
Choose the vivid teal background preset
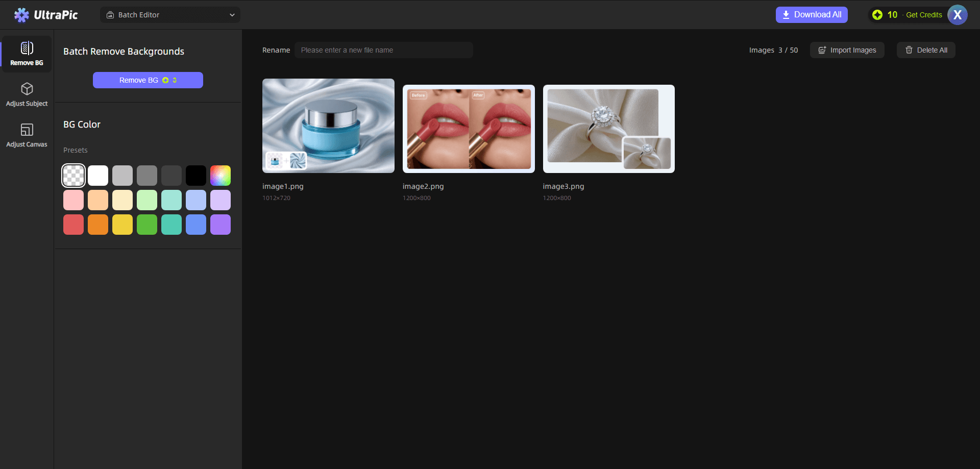[171, 225]
